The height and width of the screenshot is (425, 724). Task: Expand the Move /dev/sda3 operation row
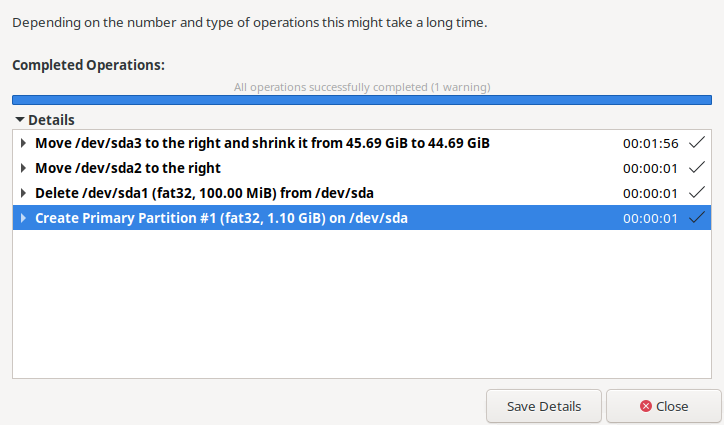[23, 143]
